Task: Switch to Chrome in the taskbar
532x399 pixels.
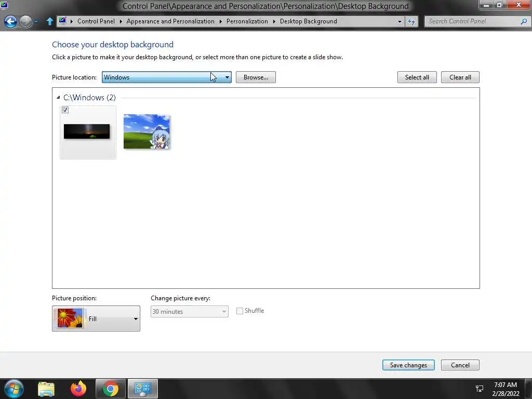Action: click(111, 389)
